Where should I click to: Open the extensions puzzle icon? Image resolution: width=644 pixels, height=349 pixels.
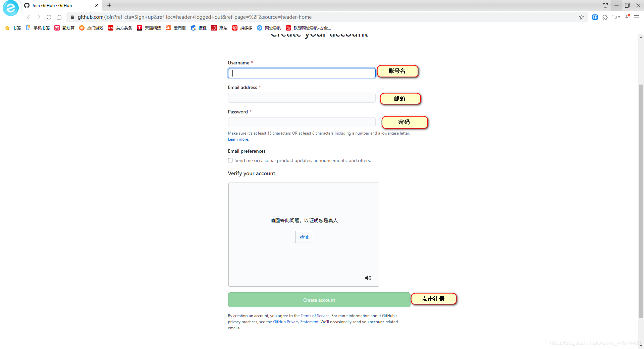(605, 17)
